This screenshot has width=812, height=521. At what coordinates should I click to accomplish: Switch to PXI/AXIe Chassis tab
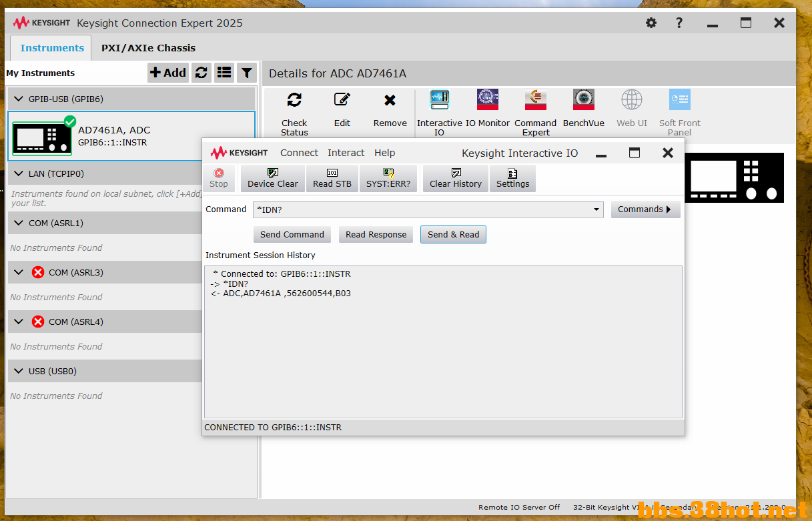pos(149,48)
